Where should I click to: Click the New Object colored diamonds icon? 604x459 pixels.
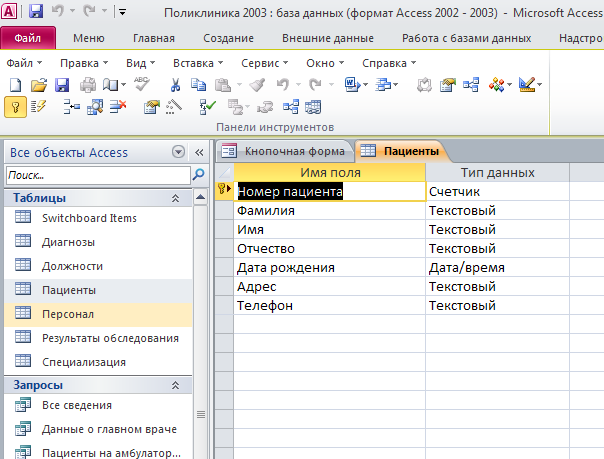tap(497, 85)
